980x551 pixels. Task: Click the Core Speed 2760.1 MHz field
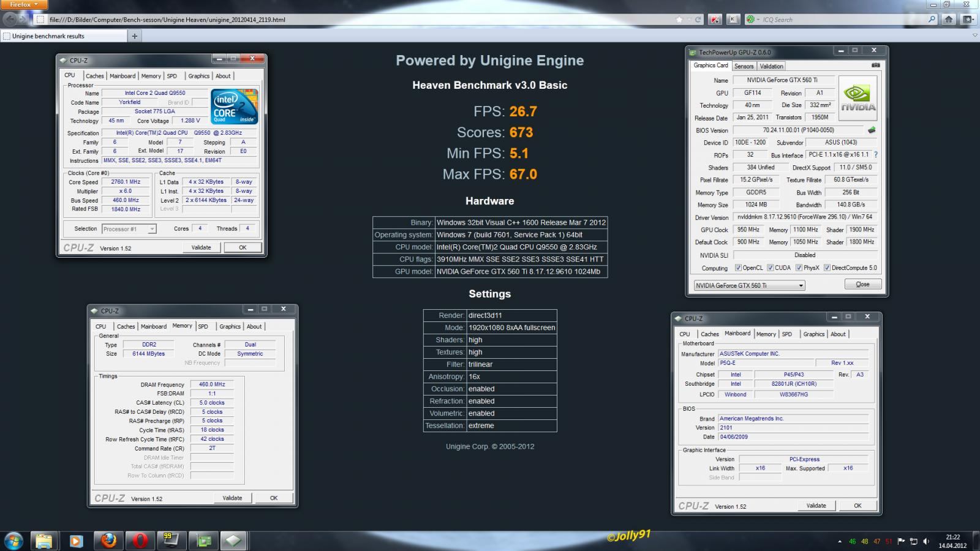point(126,182)
